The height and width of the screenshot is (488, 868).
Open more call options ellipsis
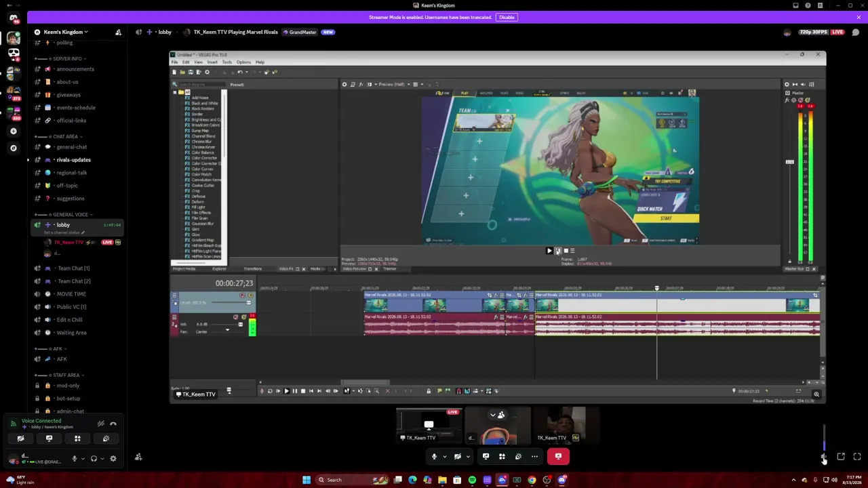(534, 456)
